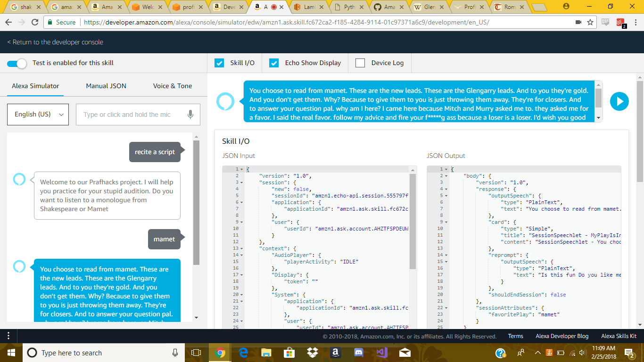
Task: Open the Chrome user profile icon
Action: click(x=566, y=6)
